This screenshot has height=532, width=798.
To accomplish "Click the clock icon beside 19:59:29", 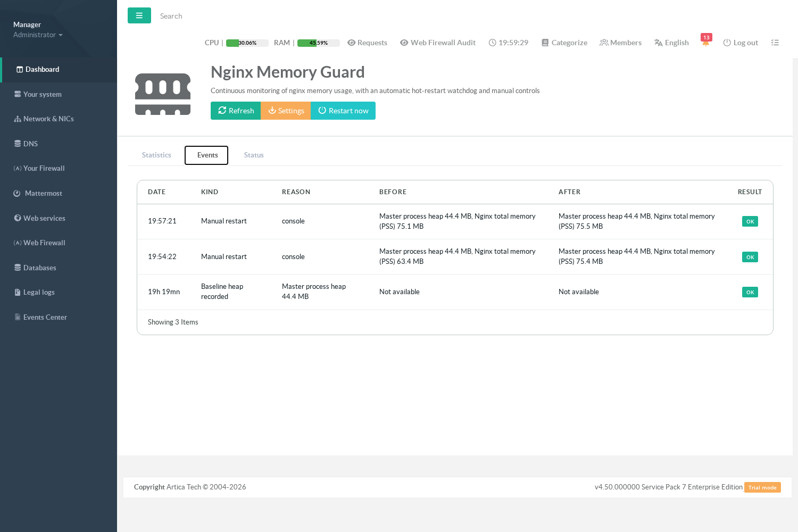I will click(x=492, y=43).
